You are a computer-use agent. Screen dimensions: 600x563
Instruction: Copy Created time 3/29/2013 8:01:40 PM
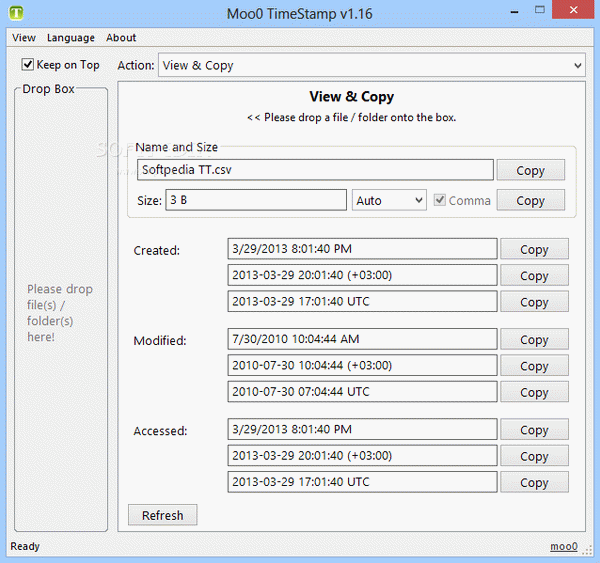tap(534, 249)
